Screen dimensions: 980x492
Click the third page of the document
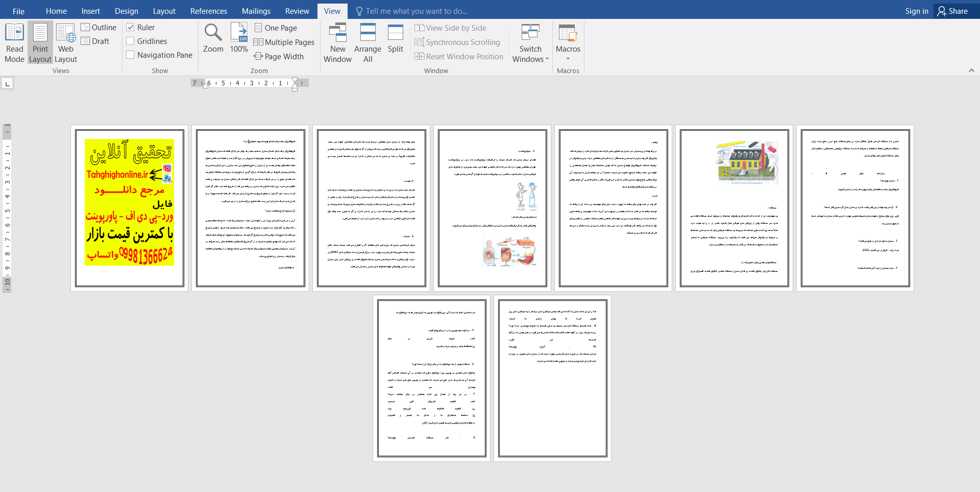(372, 208)
